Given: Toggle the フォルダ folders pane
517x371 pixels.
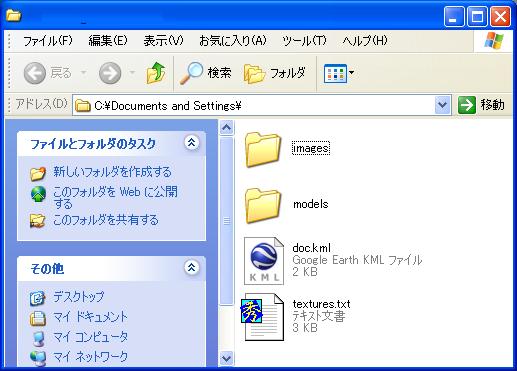Looking at the screenshot, I should pos(274,73).
